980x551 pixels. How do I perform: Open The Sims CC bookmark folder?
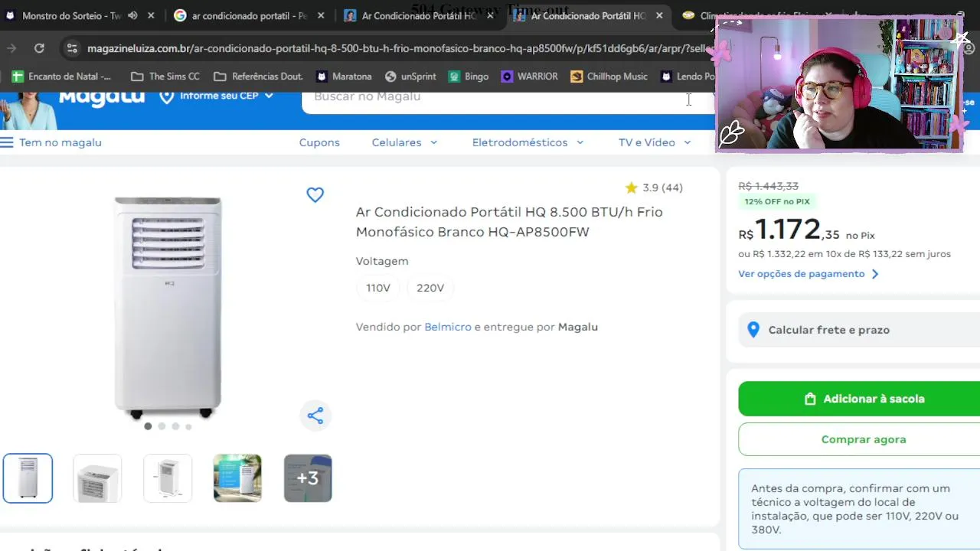tap(165, 77)
